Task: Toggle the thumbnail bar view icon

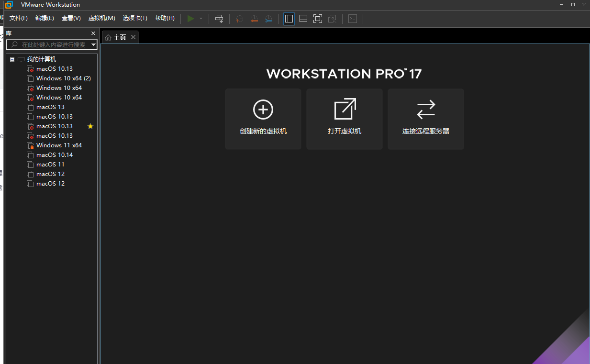Action: (303, 19)
